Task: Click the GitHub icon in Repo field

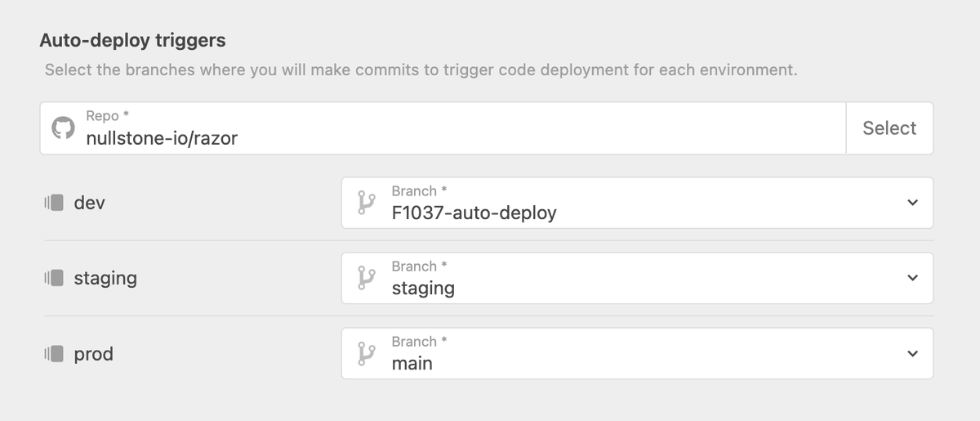Action: point(63,128)
